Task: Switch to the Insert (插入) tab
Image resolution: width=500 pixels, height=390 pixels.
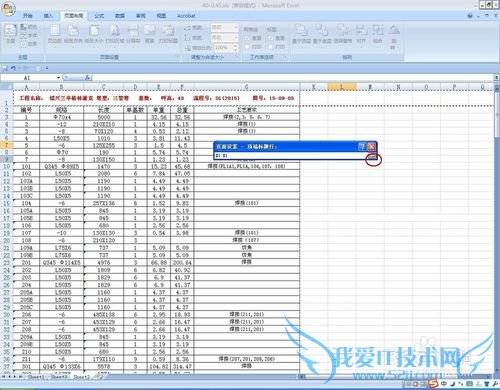Action: (x=48, y=16)
